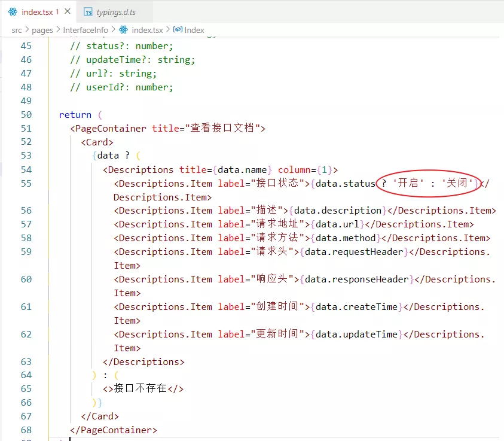Click the closing '</Card>' tag
This screenshot has height=441, width=504.
pyautogui.click(x=100, y=416)
